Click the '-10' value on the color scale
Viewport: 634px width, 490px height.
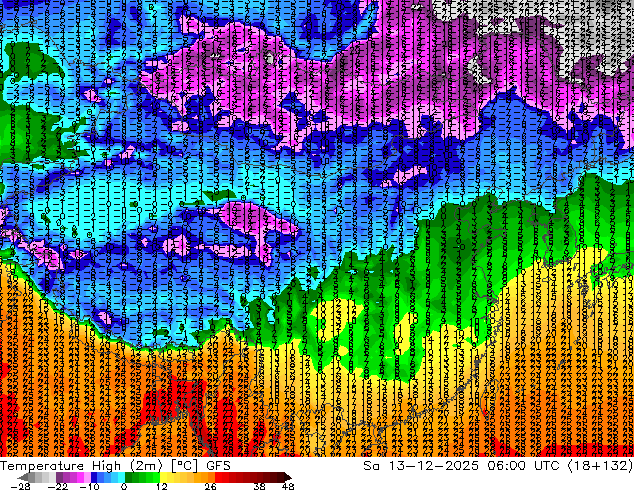click(x=89, y=486)
